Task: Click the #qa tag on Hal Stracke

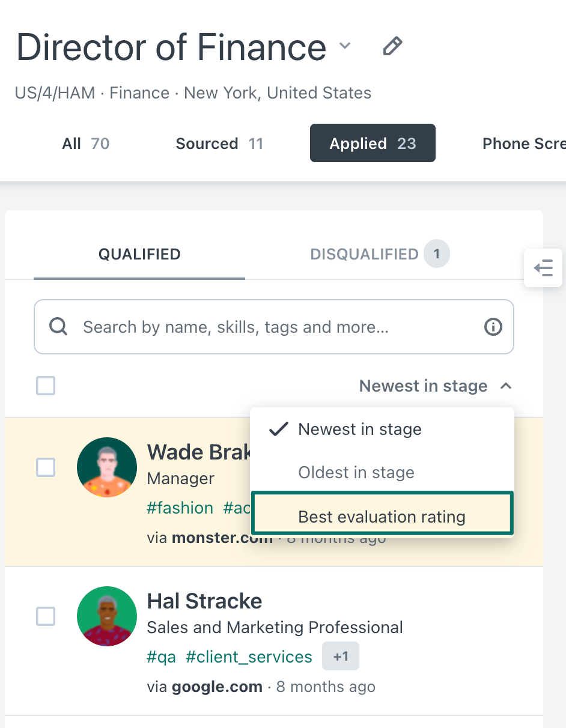Action: pyautogui.click(x=160, y=656)
